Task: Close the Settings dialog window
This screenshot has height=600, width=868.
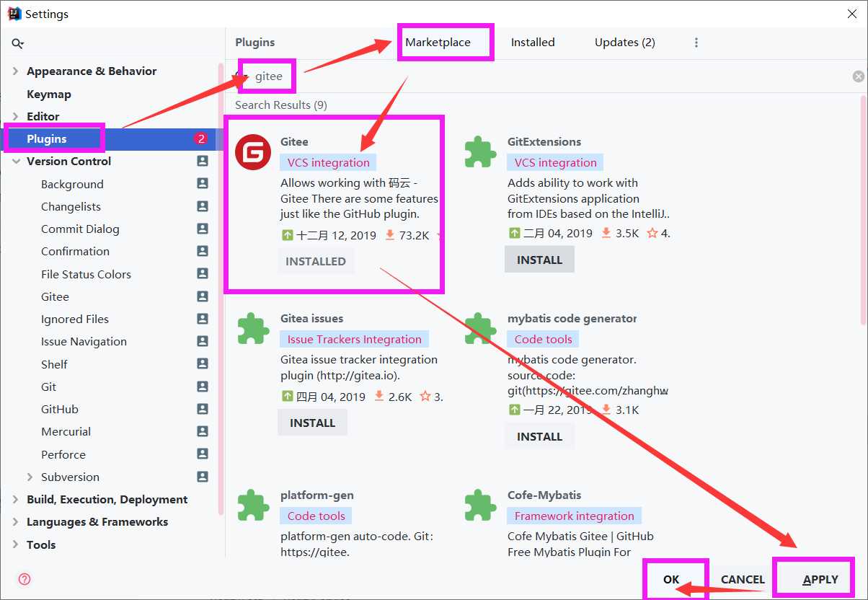Action: (x=853, y=13)
